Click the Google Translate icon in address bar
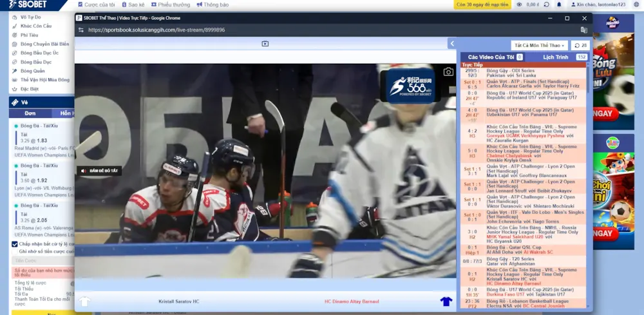Viewport: 644px width, 315px height. [x=583, y=30]
